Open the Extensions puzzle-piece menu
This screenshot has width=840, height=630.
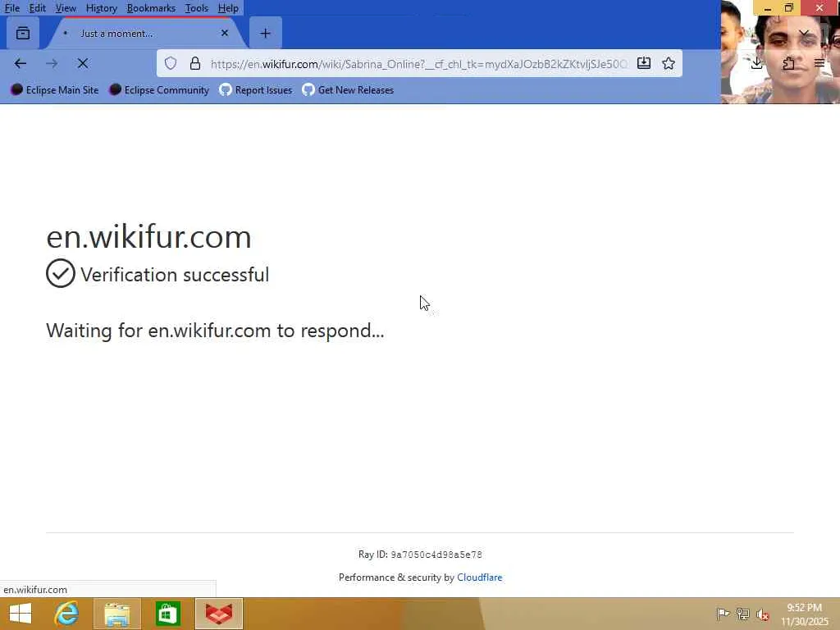(x=788, y=64)
